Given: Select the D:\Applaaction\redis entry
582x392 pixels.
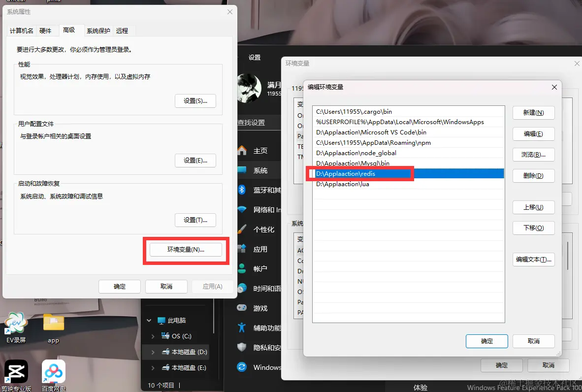Looking at the screenshot, I should [x=408, y=174].
